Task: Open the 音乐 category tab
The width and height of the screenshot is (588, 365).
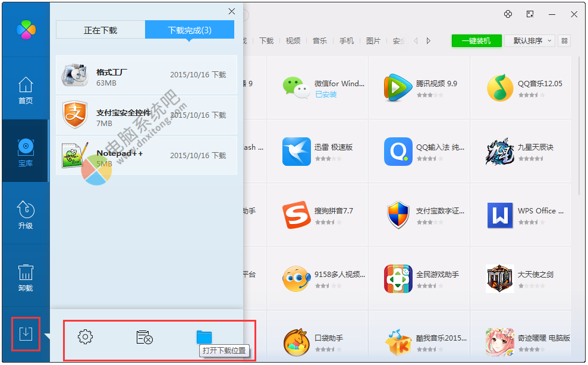Action: [x=319, y=40]
